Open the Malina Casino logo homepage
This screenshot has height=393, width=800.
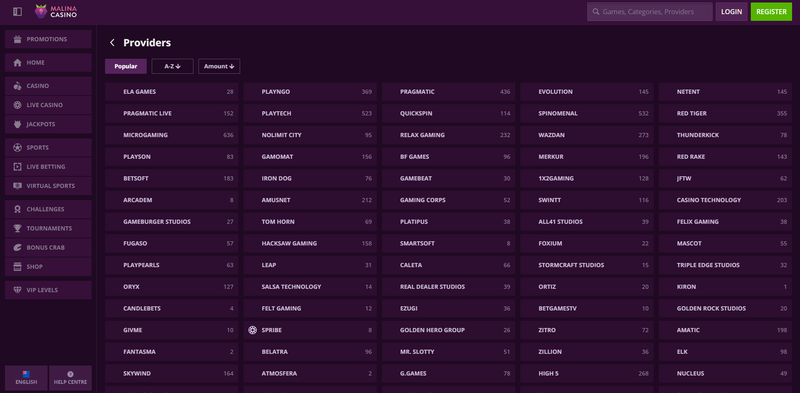(x=56, y=11)
